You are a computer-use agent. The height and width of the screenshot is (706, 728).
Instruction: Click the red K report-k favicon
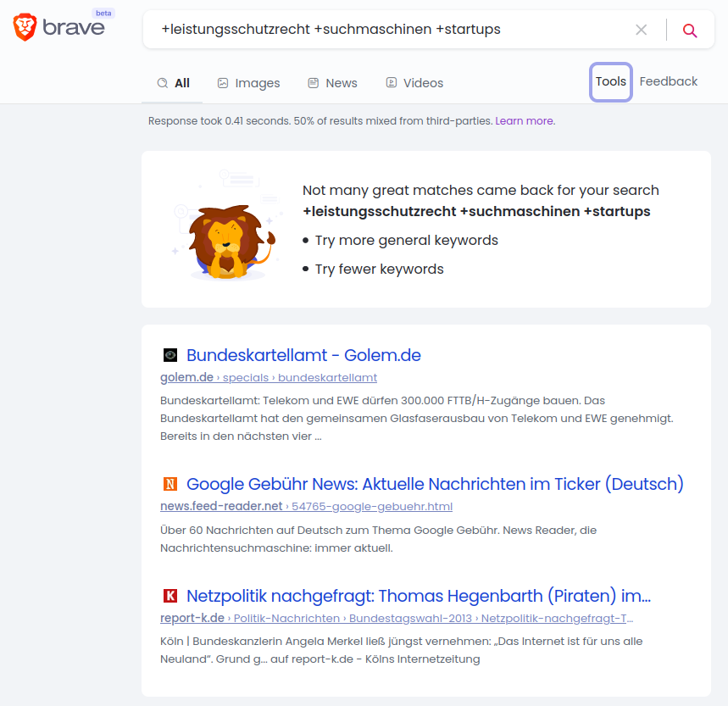click(170, 596)
